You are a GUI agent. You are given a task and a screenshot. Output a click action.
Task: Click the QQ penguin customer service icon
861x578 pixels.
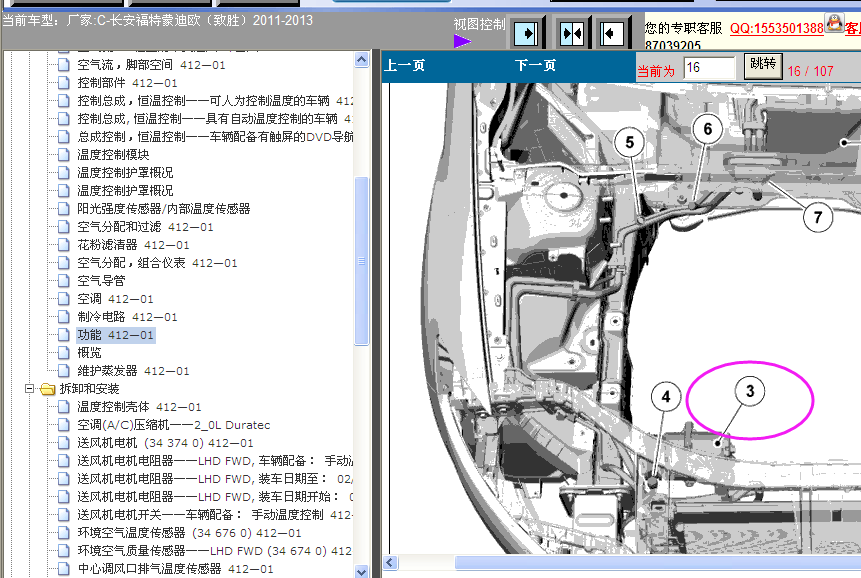coord(834,24)
